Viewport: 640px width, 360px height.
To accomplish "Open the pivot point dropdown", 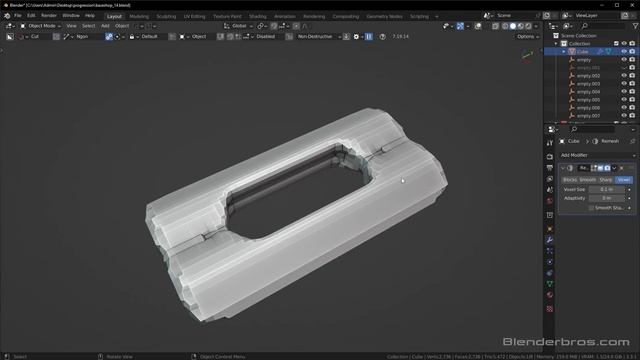I will (262, 26).
